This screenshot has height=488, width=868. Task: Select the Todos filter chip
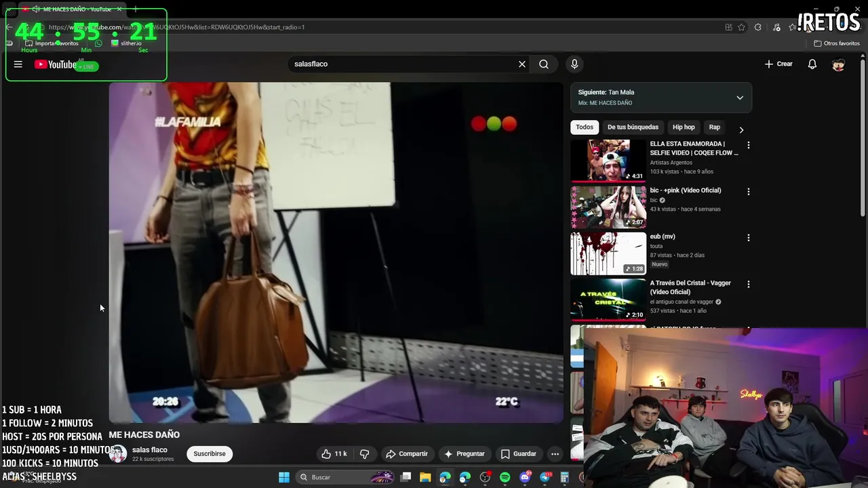[x=585, y=127]
